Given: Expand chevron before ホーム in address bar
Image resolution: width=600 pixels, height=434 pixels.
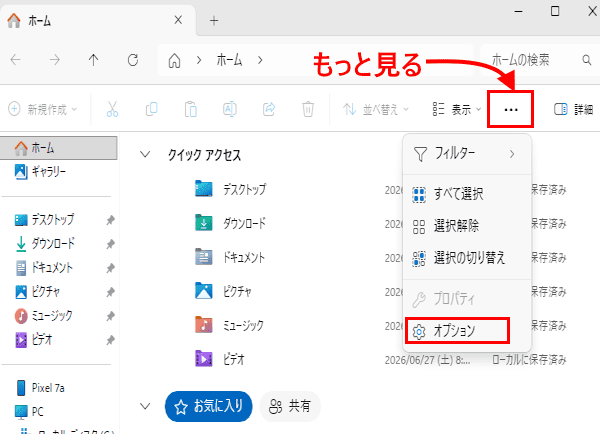Looking at the screenshot, I should (199, 60).
